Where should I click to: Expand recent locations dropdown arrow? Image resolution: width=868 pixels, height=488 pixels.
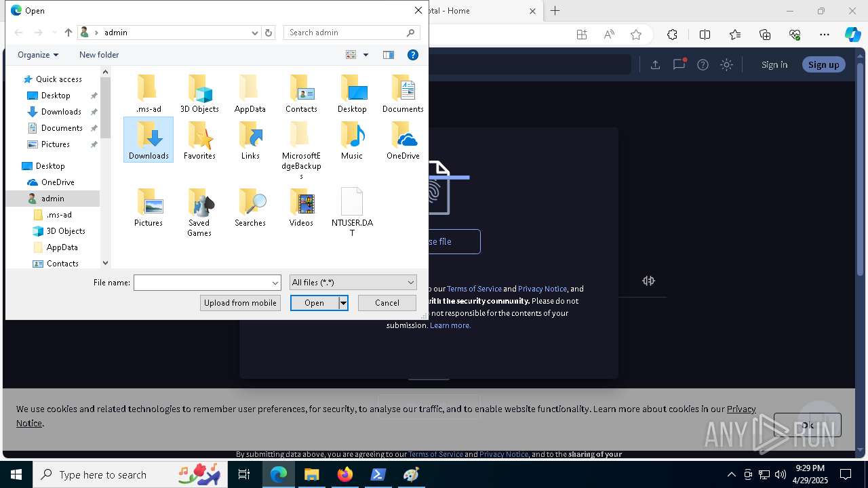click(x=54, y=33)
